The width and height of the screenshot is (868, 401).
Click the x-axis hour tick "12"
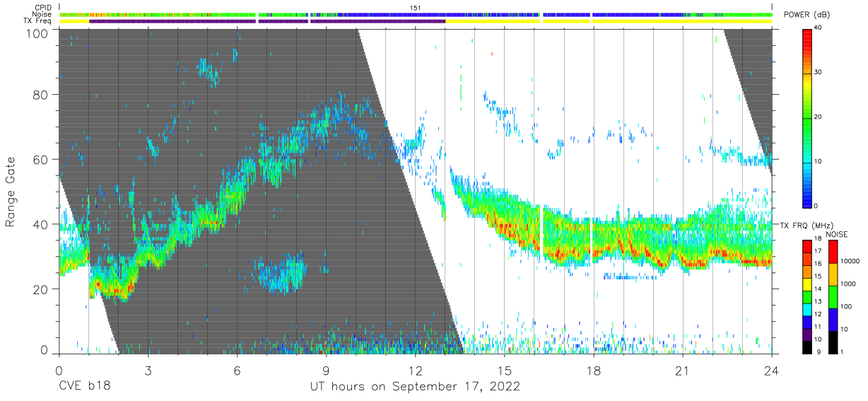tap(415, 371)
